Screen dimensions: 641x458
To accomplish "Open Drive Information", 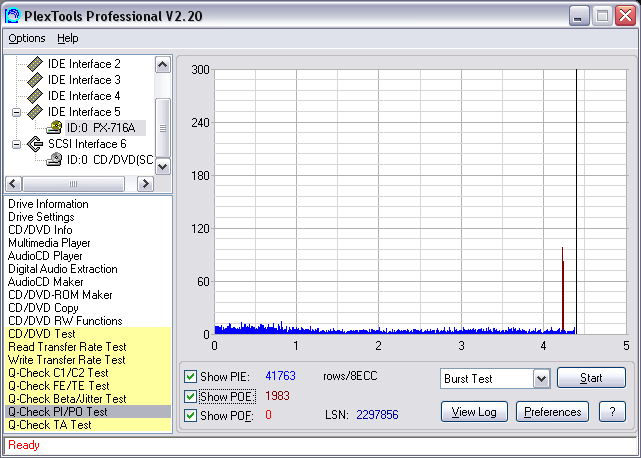I will [x=48, y=204].
